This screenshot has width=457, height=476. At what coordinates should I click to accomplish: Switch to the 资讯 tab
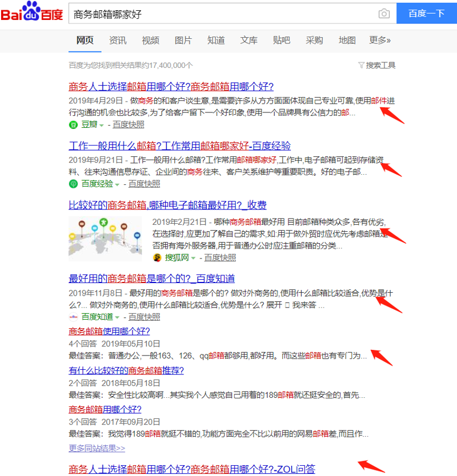click(x=118, y=40)
